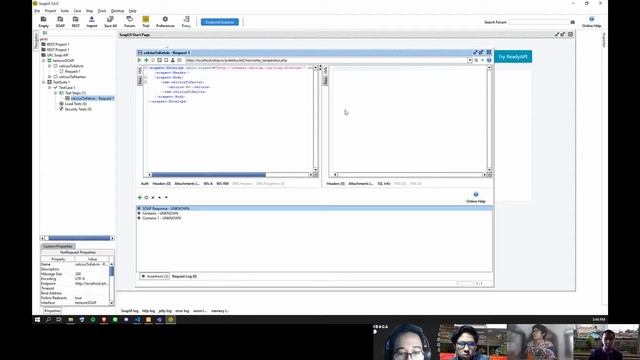Click the Endpoint Explorer button
The height and width of the screenshot is (360, 640).
point(220,22)
